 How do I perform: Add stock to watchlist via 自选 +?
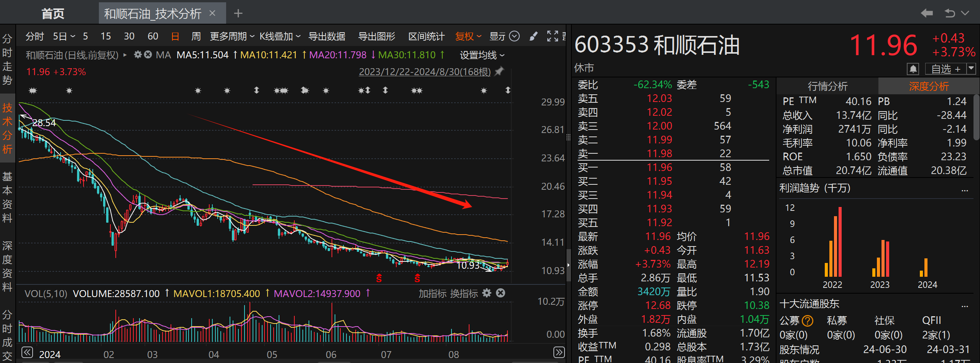[946, 69]
